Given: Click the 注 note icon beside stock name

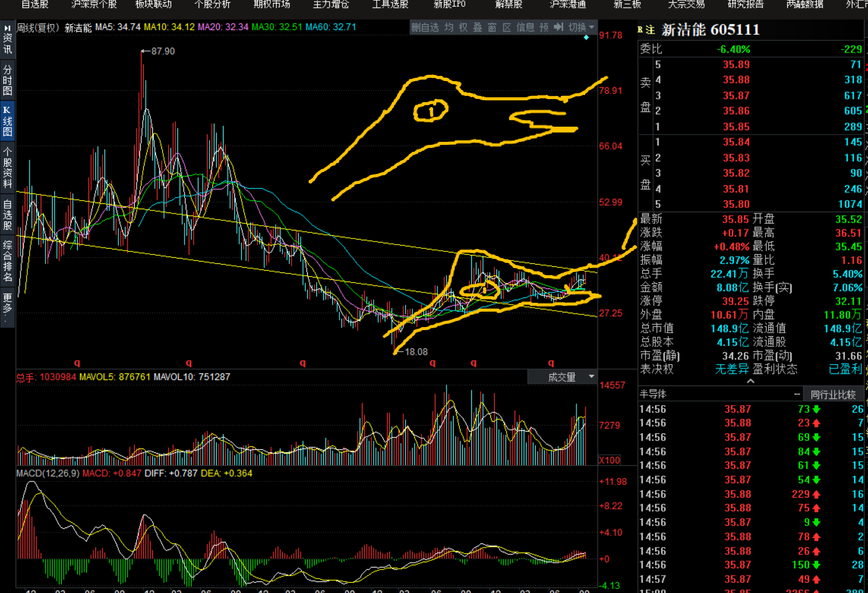Looking at the screenshot, I should [x=650, y=30].
